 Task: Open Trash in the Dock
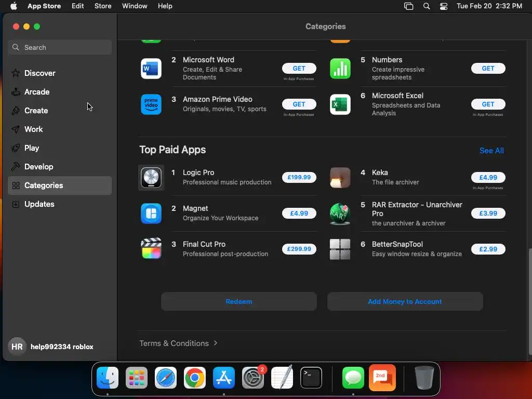(x=424, y=378)
